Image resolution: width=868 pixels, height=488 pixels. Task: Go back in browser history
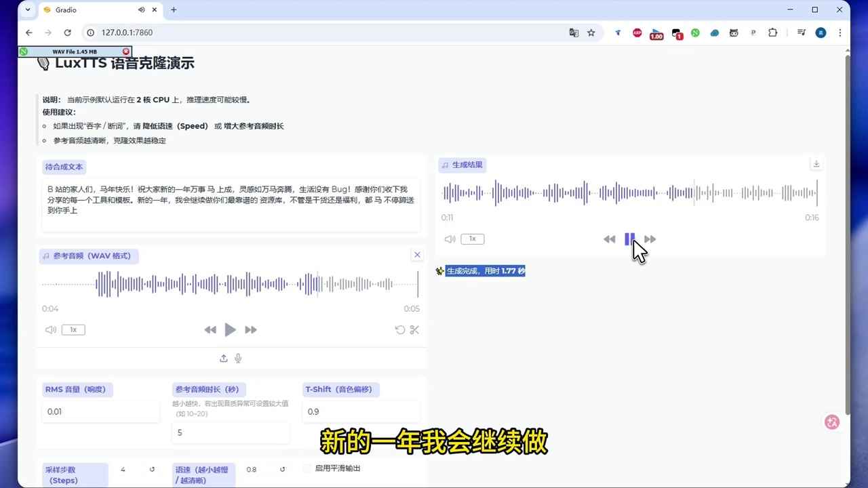coord(28,33)
